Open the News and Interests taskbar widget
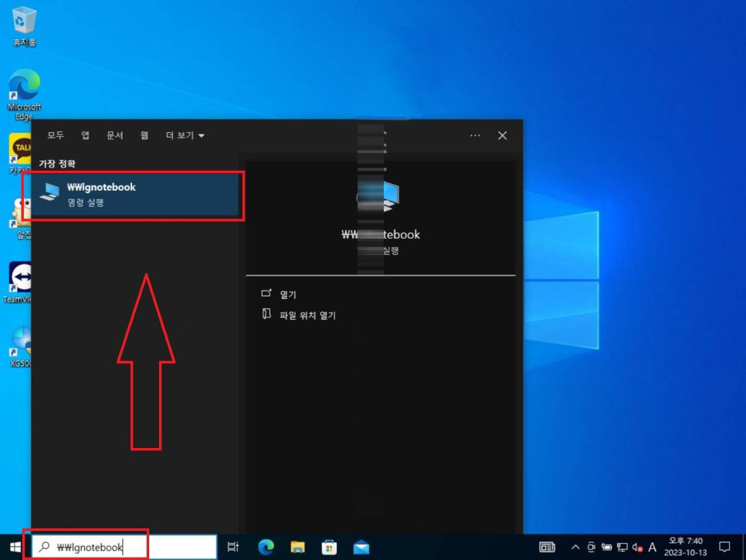The width and height of the screenshot is (746, 560). click(547, 547)
